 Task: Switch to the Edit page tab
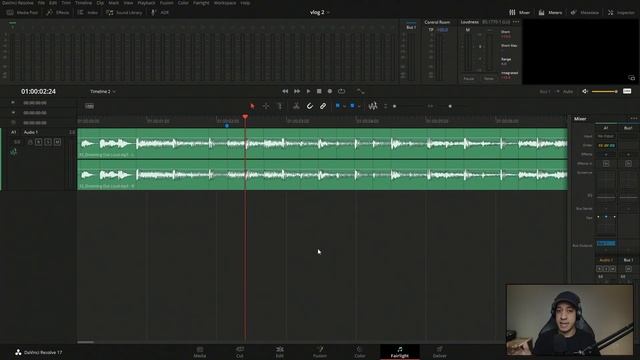(x=280, y=352)
